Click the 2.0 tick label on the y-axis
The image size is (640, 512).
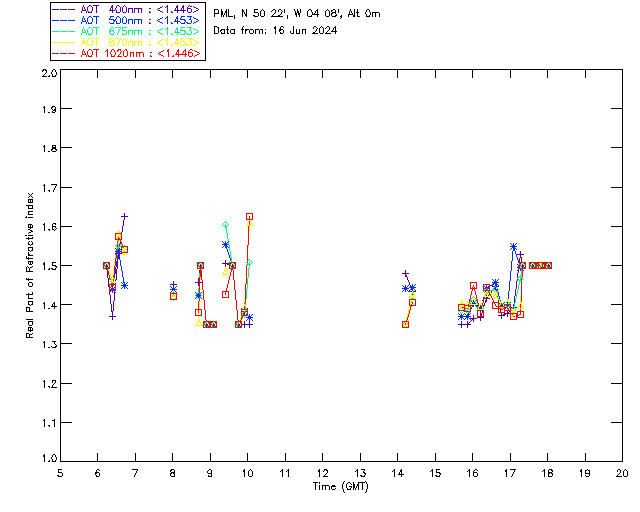[48, 75]
